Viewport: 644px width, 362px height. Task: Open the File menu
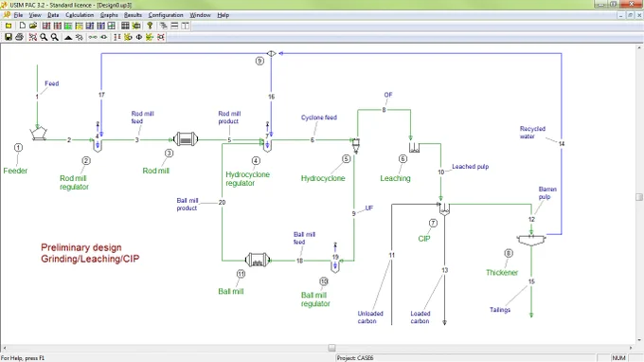[x=18, y=15]
